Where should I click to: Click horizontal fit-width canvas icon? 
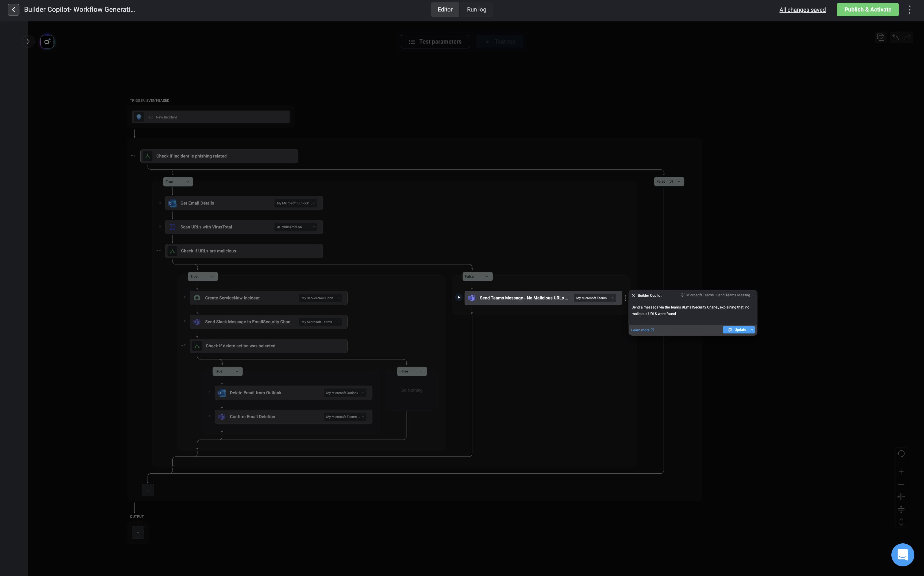point(901,497)
